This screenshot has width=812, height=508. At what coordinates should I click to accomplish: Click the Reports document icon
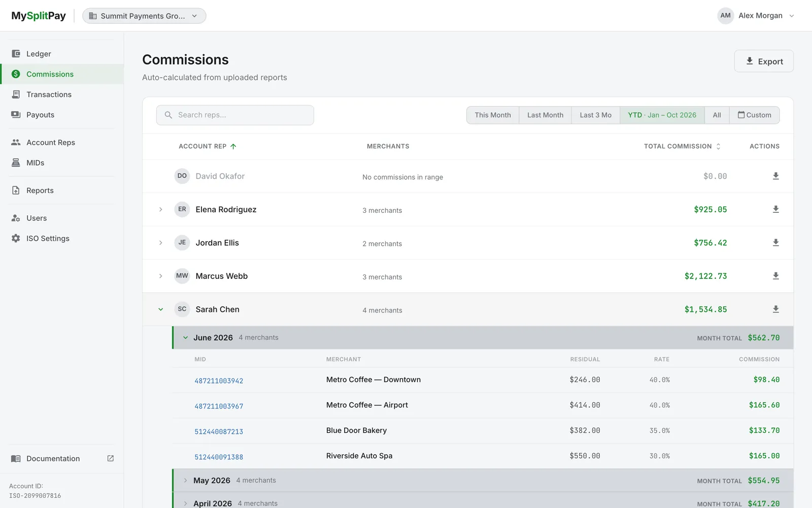point(16,190)
